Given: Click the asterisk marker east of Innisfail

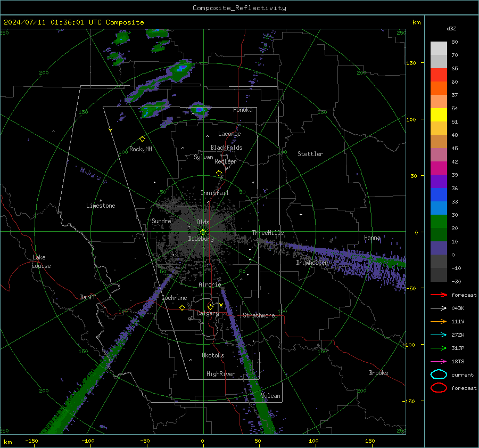Looking at the screenshot, I should pyautogui.click(x=253, y=183).
